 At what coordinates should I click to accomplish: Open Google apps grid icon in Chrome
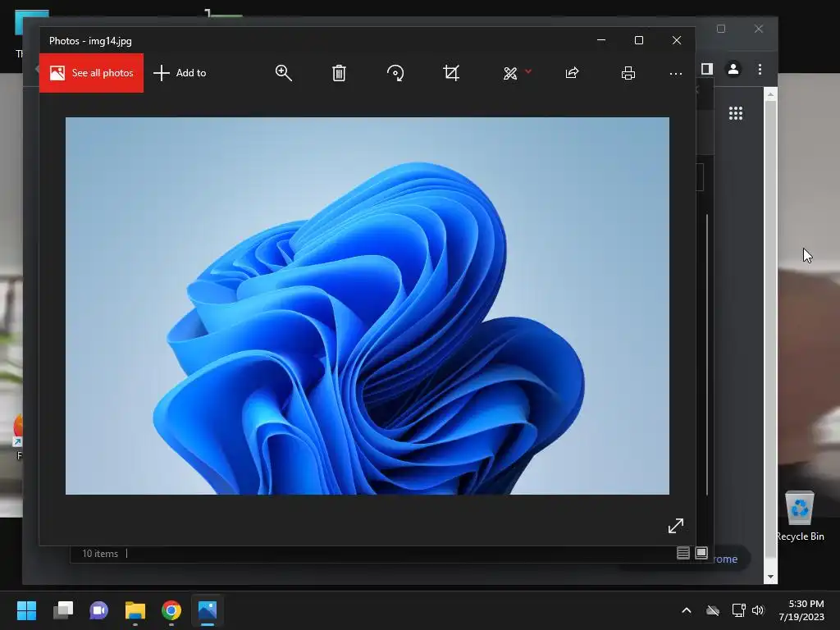click(x=736, y=113)
